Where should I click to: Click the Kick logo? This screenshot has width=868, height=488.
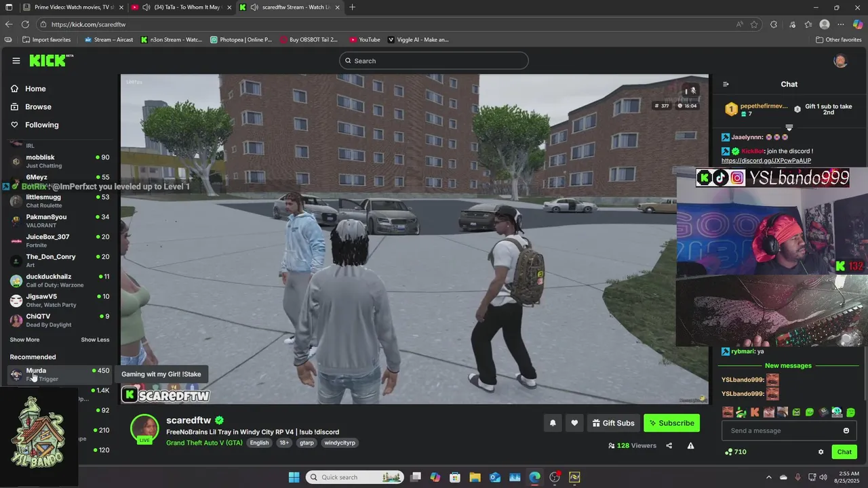(51, 60)
